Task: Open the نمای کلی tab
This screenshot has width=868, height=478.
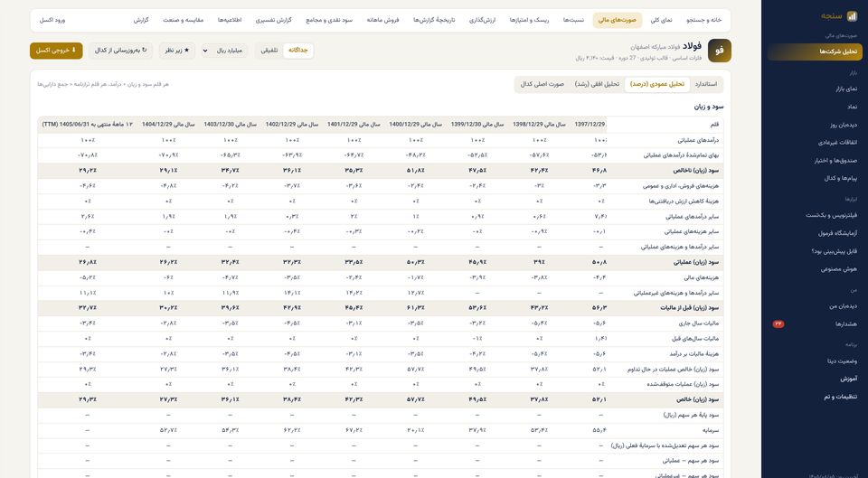Action: tap(662, 20)
